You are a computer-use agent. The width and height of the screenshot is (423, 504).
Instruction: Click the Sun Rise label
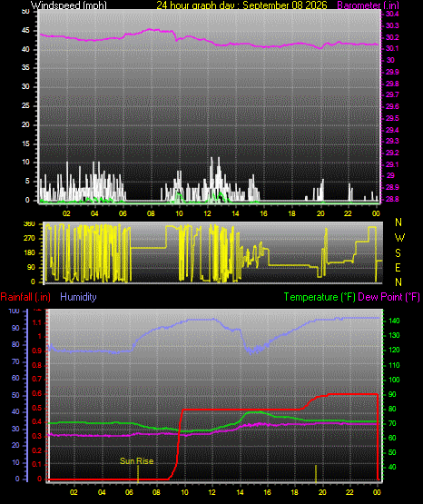(136, 461)
